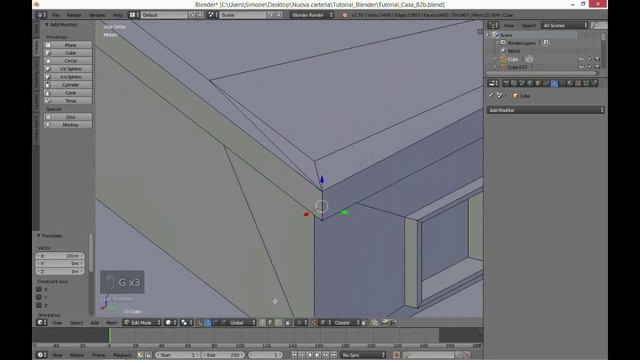Open the 3D viewport View menu
Viewport: 640px width, 360px height.
(x=57, y=322)
